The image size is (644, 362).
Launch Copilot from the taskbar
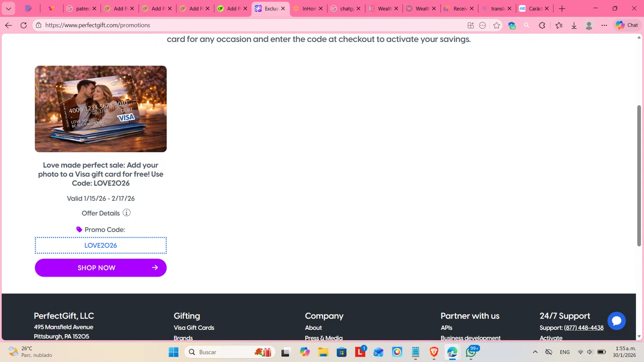point(305,352)
